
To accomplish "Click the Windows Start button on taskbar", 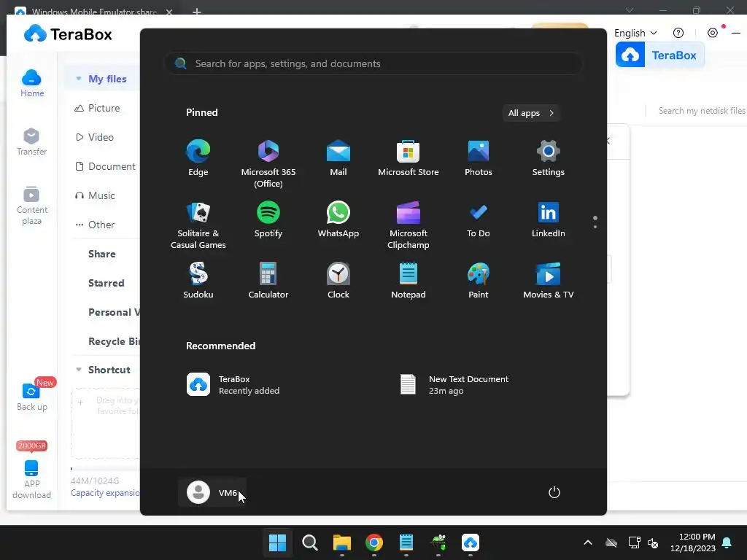I will [277, 542].
